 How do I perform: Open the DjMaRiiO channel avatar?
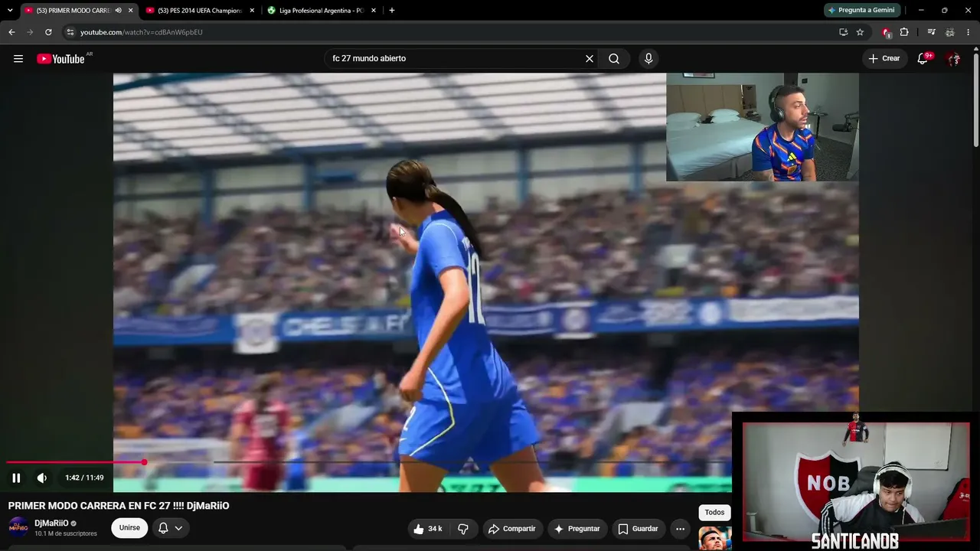(x=18, y=527)
